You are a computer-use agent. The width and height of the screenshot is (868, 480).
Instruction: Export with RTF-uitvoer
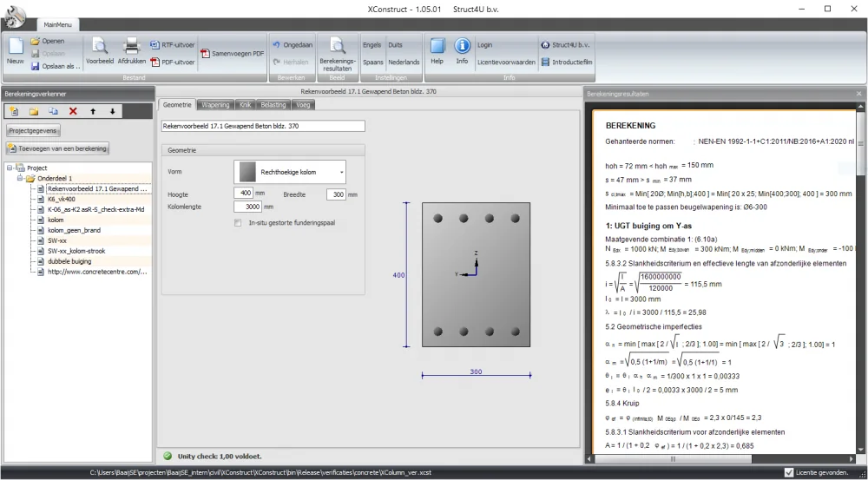pyautogui.click(x=172, y=45)
